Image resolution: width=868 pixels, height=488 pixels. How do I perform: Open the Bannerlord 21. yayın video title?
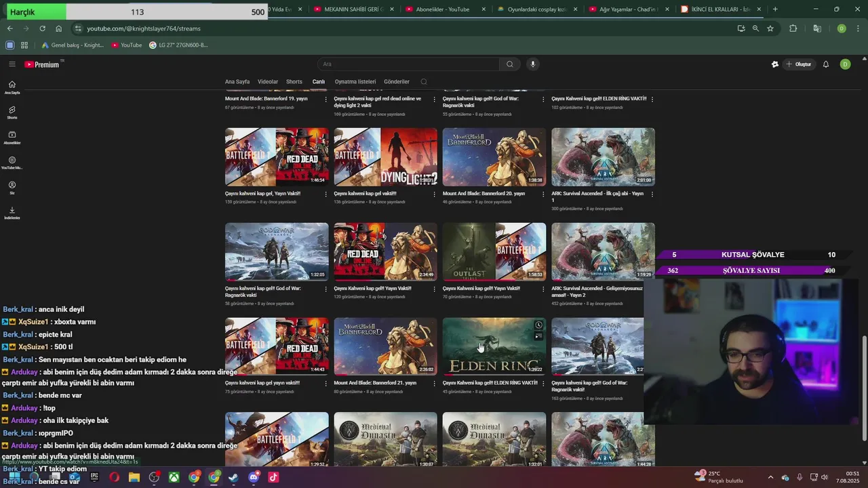[375, 383]
